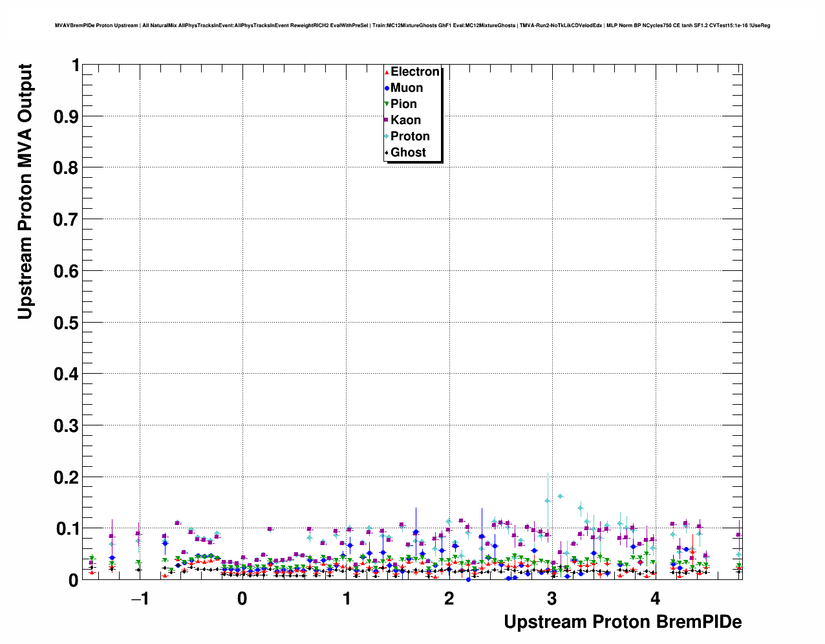825x644 pixels.
Task: Click the 'Upstream Proton BremPIDe' x-axis title
Action: point(623,622)
